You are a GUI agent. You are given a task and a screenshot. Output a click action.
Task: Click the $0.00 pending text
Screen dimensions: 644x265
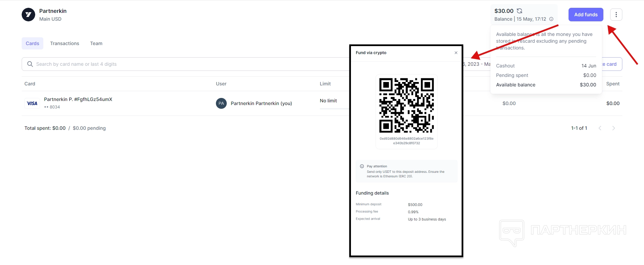[89, 128]
